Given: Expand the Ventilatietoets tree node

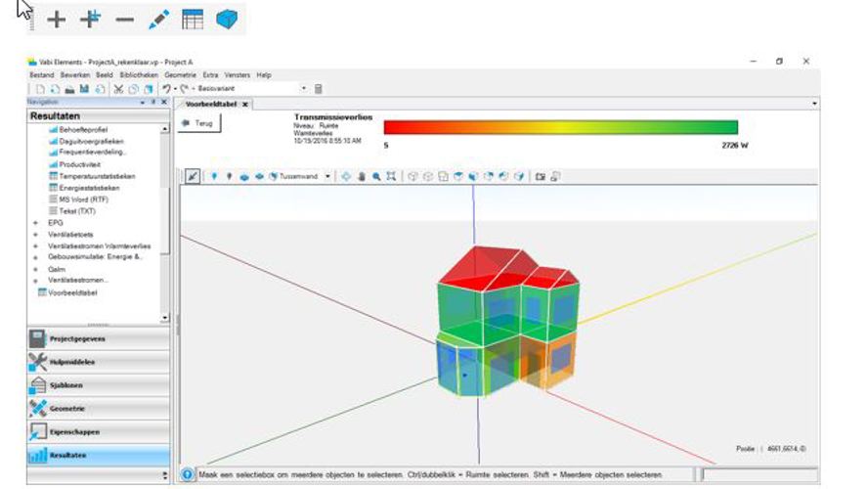Looking at the screenshot, I should [36, 234].
